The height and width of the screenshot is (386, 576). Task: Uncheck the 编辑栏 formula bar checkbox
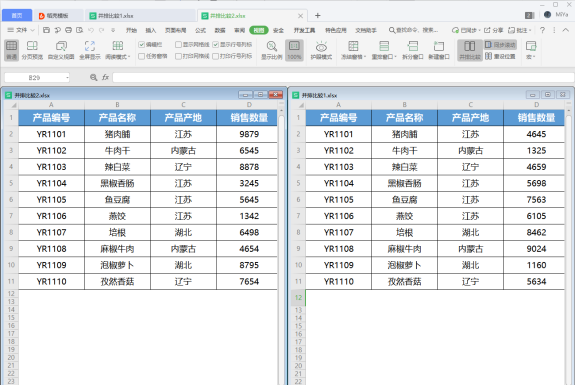point(142,44)
